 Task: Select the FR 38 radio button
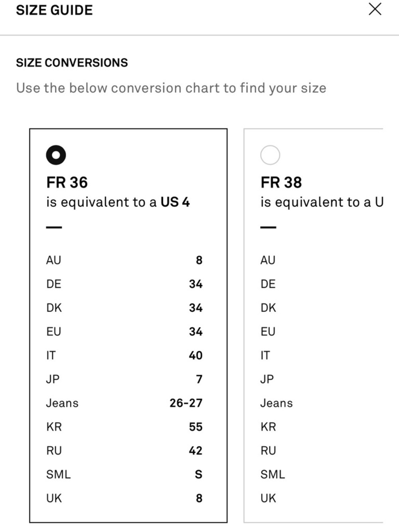tap(270, 155)
